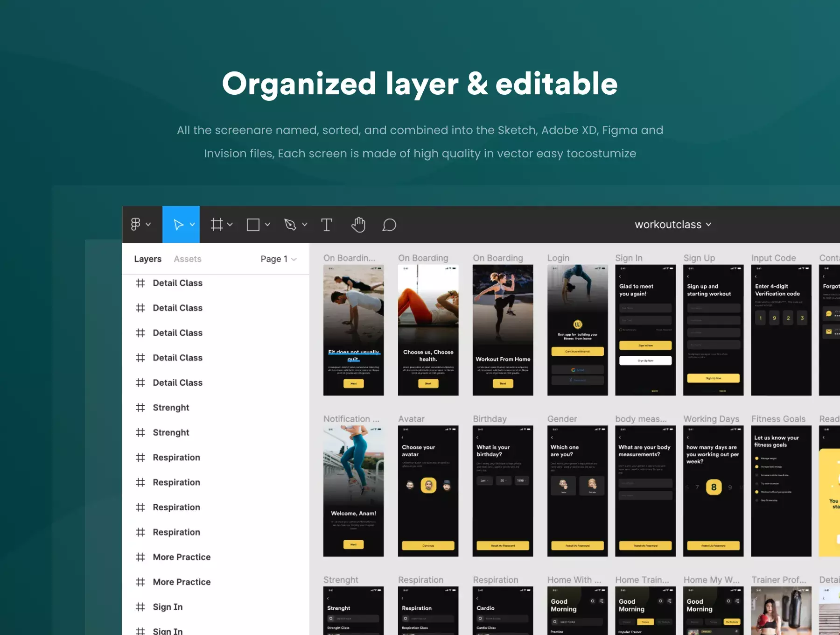The image size is (840, 635).
Task: Select the Pen tool
Action: coord(290,225)
